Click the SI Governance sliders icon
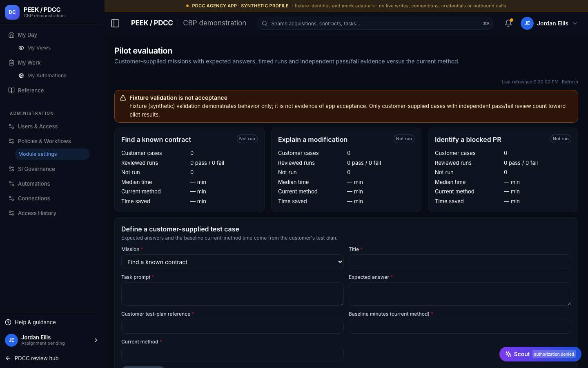 pyautogui.click(x=11, y=169)
